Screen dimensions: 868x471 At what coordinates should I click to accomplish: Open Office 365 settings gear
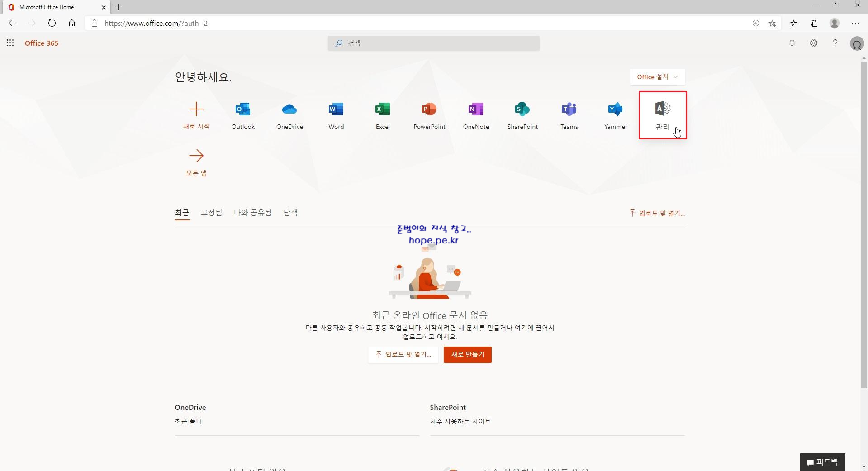pyautogui.click(x=814, y=43)
